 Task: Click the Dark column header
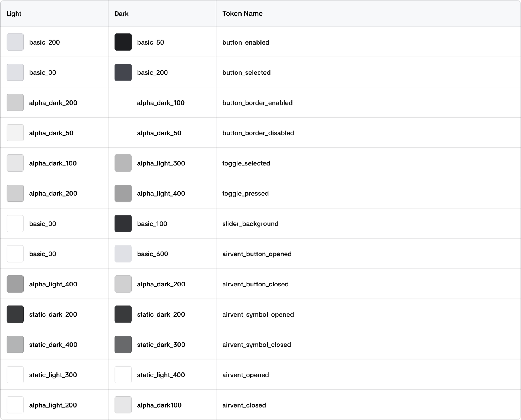tap(121, 14)
